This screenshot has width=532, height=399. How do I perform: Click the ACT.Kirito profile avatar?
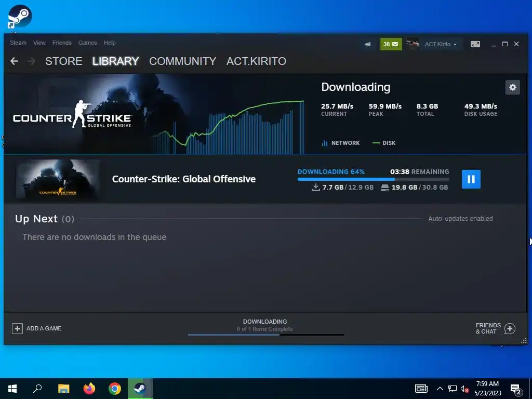coord(412,44)
